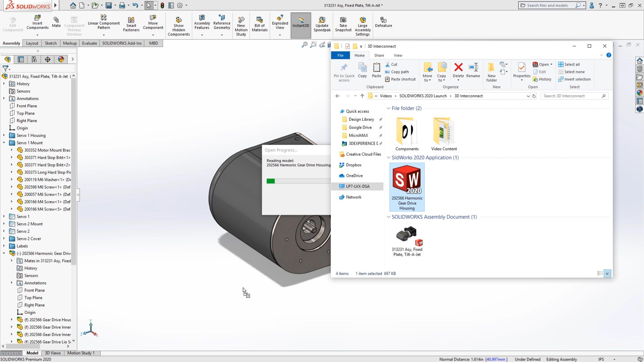Image resolution: width=644 pixels, height=362 pixels.
Task: Open Move to dropdown
Action: tap(427, 72)
